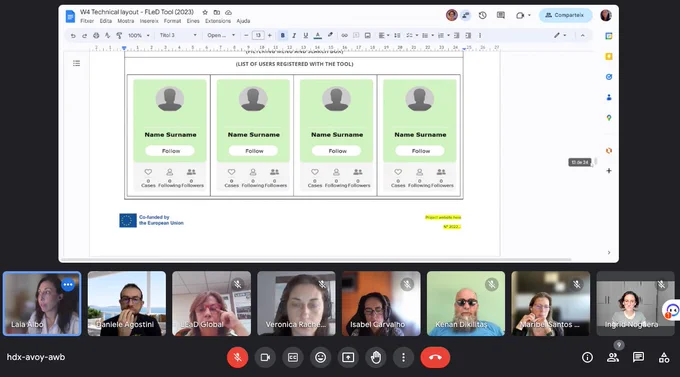Screen dimensions: 680x377
Task: Toggle the raise hand button
Action: click(x=376, y=357)
